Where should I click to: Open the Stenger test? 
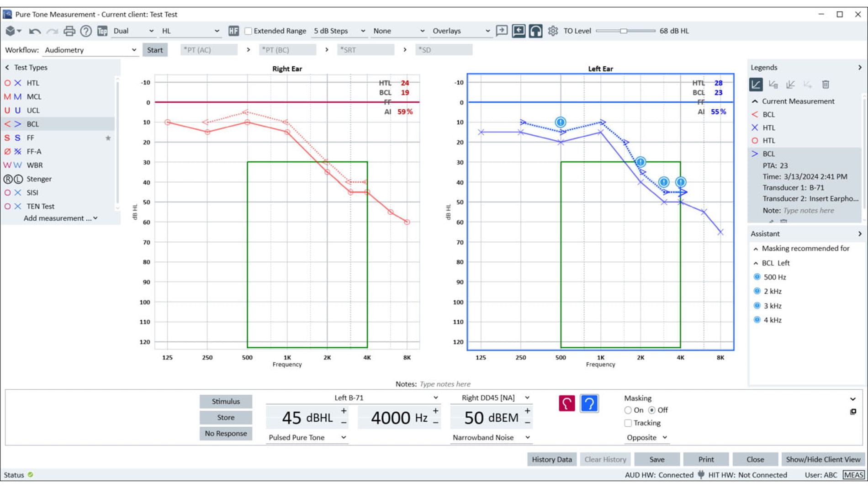click(x=39, y=179)
